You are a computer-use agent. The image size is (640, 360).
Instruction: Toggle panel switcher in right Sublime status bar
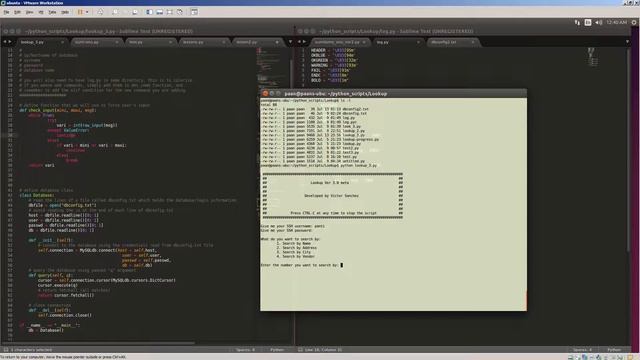[300, 350]
